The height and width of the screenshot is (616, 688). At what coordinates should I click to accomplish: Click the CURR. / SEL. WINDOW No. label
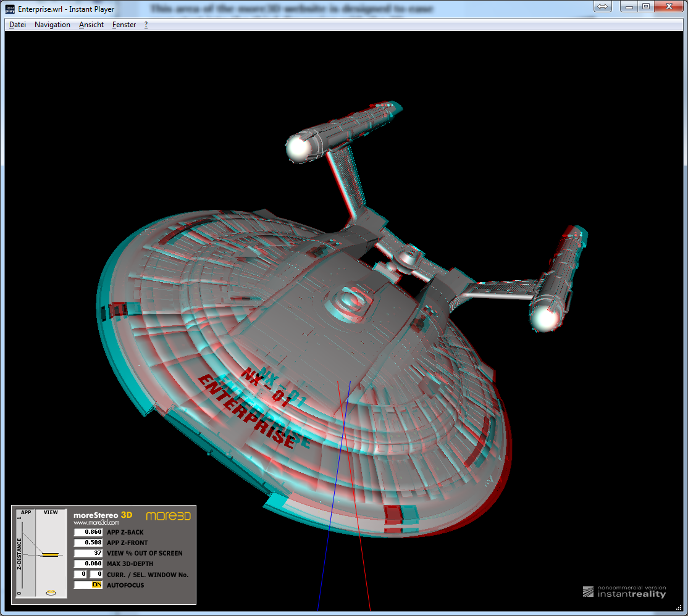[x=148, y=575]
